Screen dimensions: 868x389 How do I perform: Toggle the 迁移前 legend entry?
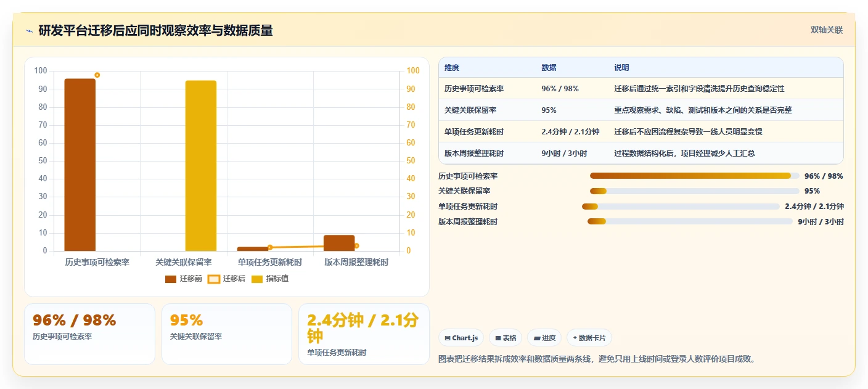[x=184, y=279]
